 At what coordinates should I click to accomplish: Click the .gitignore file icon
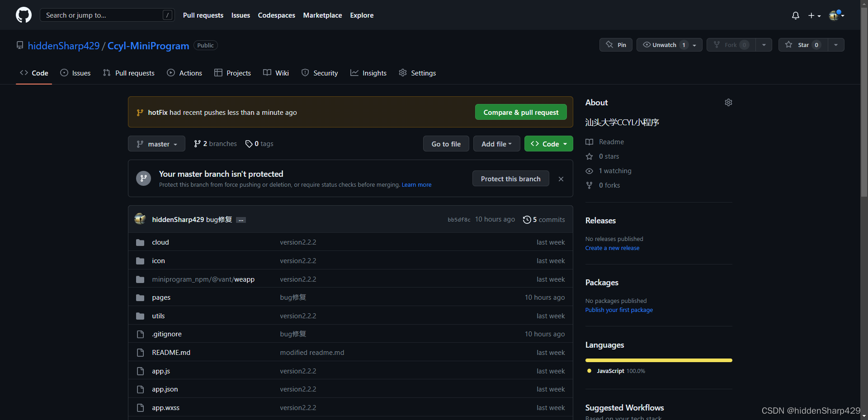click(x=140, y=334)
